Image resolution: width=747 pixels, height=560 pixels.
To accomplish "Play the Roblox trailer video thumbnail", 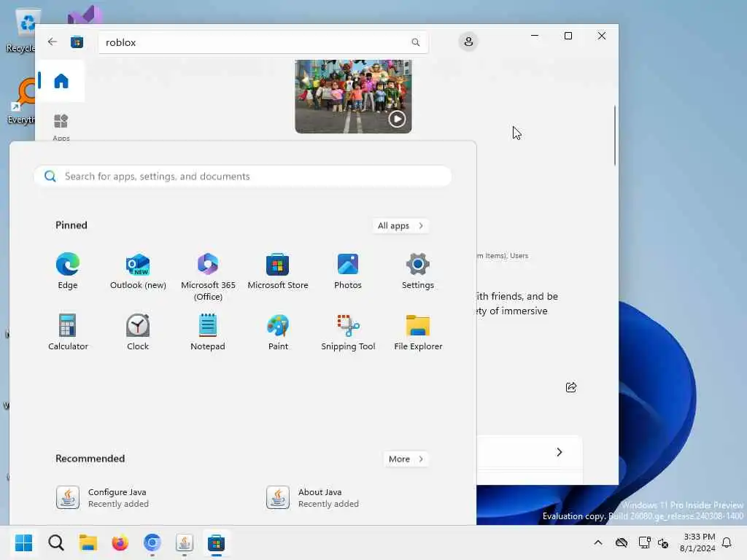I will 353,97.
